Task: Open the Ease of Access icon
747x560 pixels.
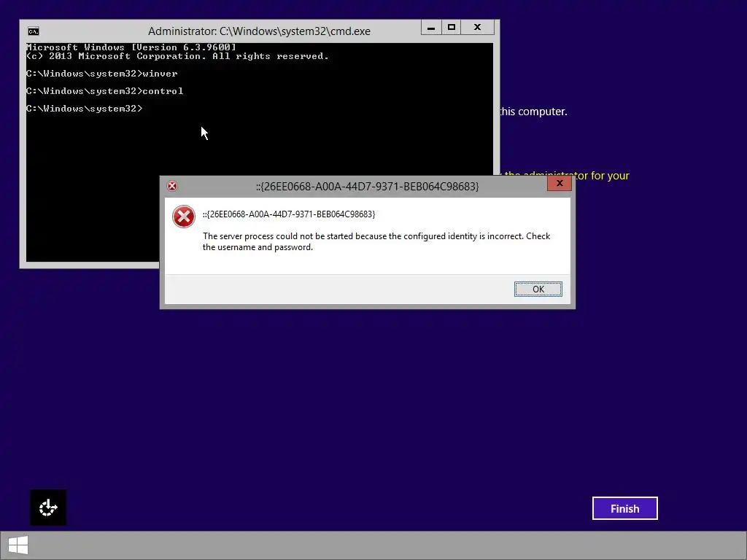Action: (48, 507)
